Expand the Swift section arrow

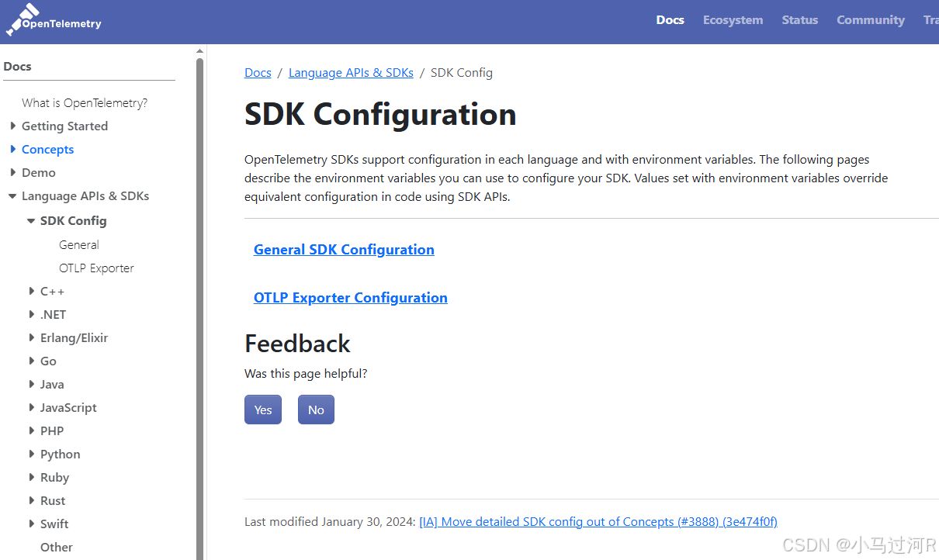point(32,524)
